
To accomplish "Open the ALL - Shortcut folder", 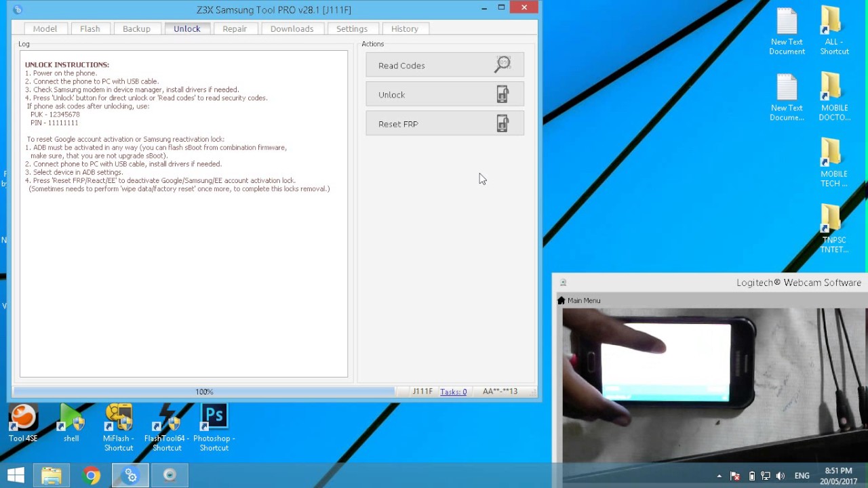I will click(834, 32).
